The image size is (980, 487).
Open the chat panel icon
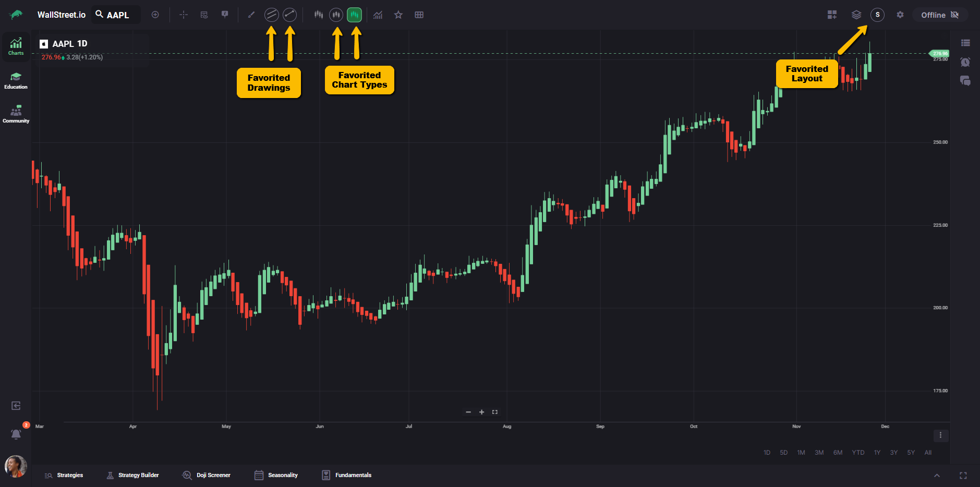(x=965, y=81)
